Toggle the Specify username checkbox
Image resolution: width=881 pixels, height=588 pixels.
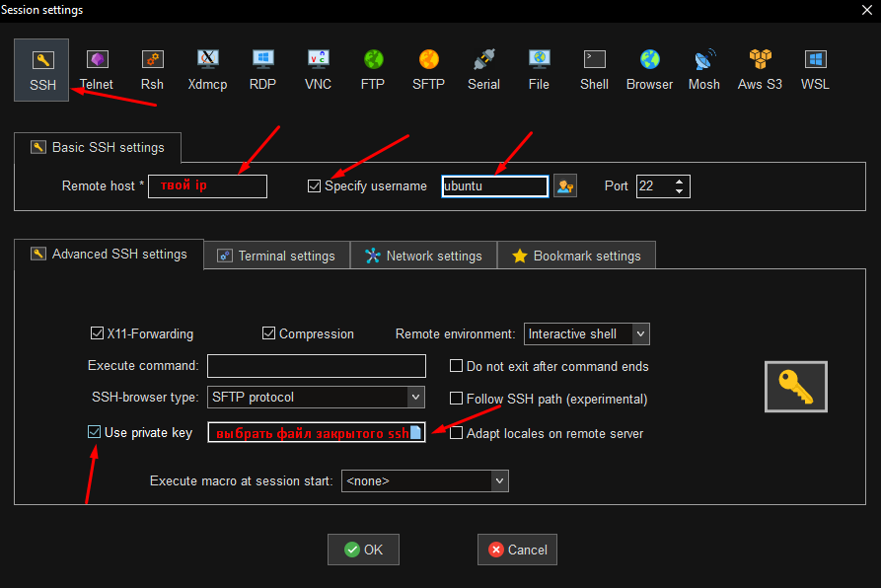314,185
